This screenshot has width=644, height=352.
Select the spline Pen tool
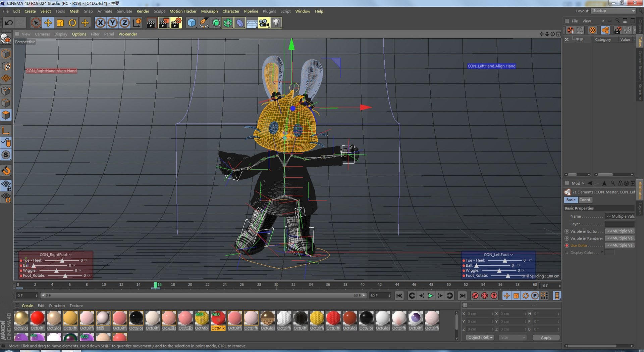tap(203, 23)
